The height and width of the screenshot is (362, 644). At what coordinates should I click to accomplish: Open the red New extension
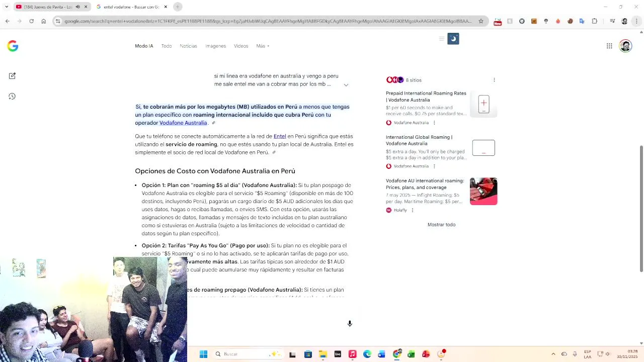click(x=498, y=21)
